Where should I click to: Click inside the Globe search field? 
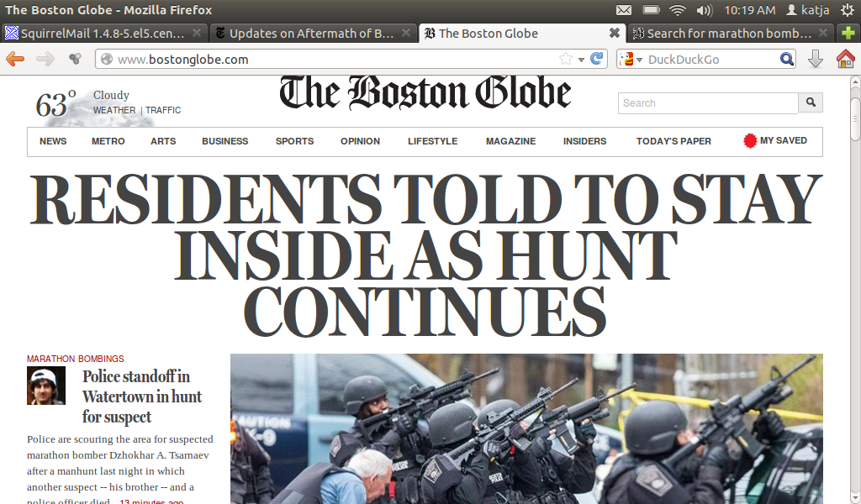click(x=706, y=102)
